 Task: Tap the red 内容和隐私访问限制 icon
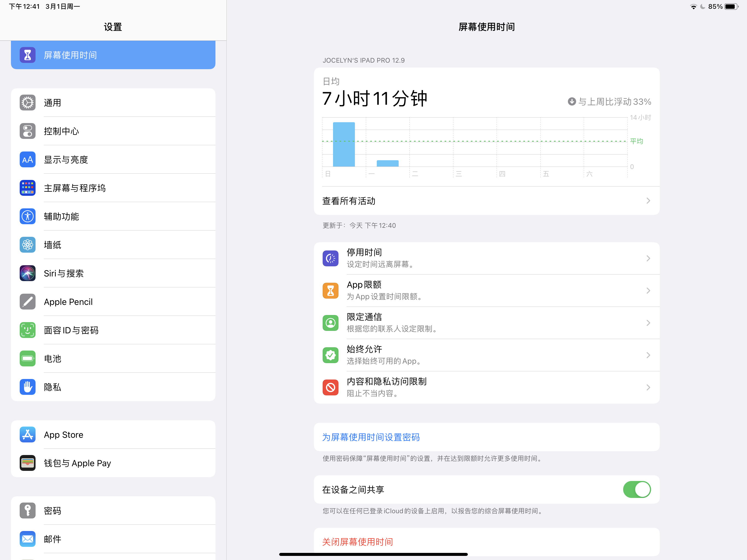point(330,387)
